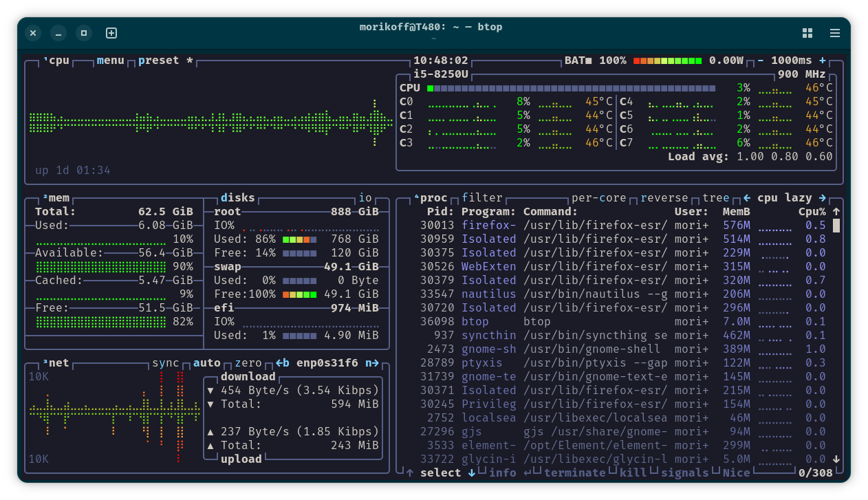The image size is (868, 500).
Task: Click root disk Used 86% meter
Action: 300,239
